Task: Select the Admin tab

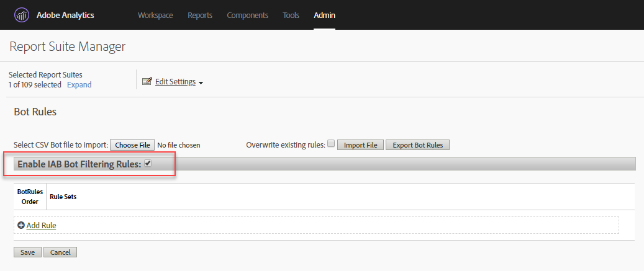Action: (324, 15)
